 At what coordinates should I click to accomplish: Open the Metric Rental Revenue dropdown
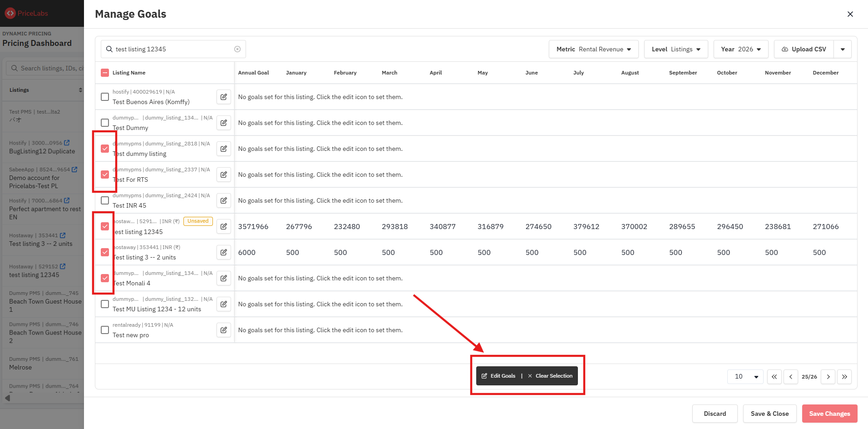[594, 49]
